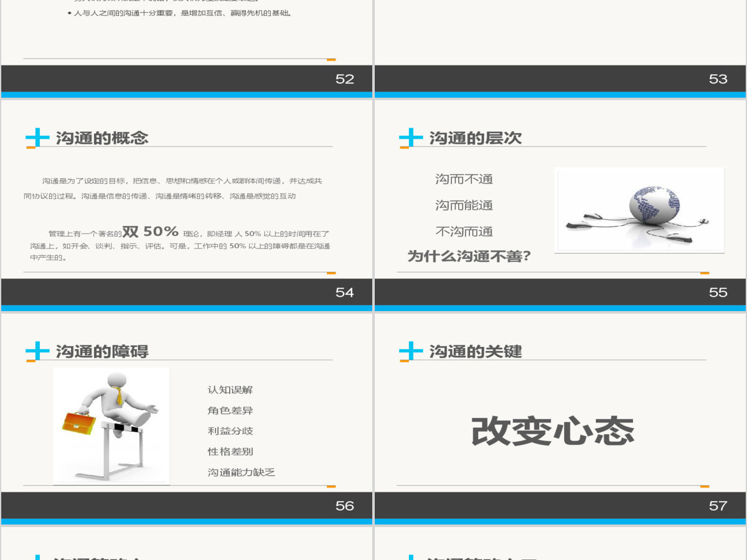The width and height of the screenshot is (747, 560).
Task: Click the heading 沟通的关键
Action: point(476,352)
